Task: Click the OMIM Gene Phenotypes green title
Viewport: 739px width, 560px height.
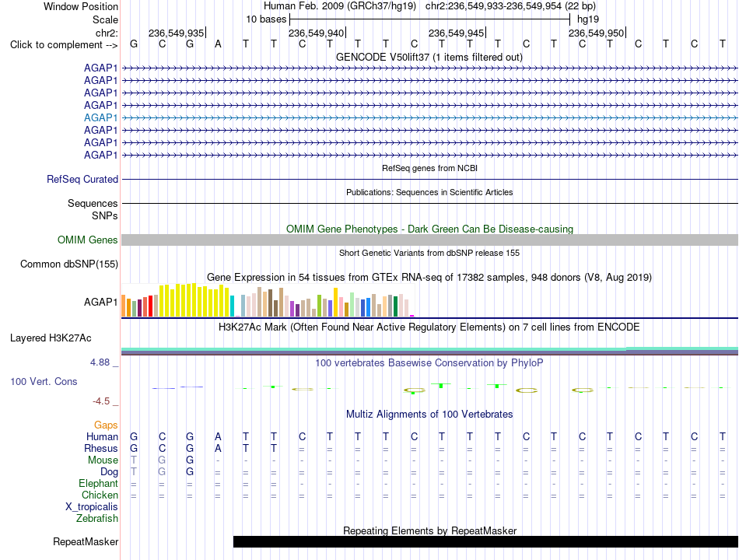Action: tap(430, 229)
